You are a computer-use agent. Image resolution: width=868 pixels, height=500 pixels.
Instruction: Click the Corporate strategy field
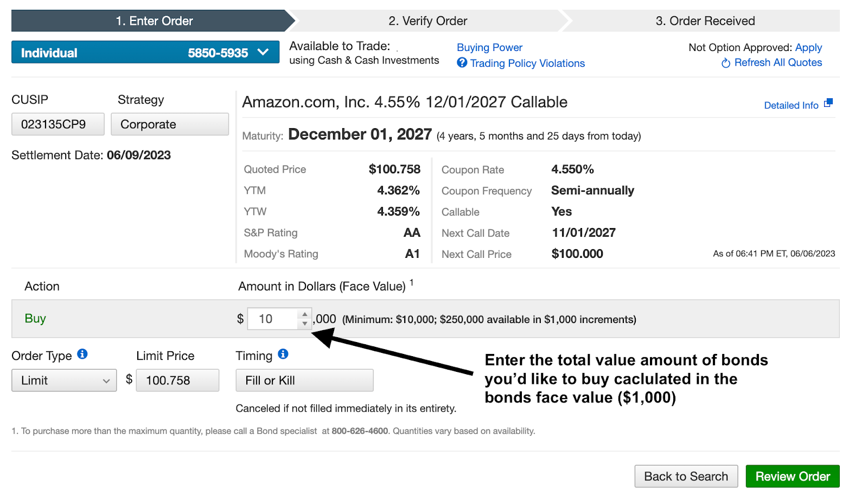pos(170,124)
